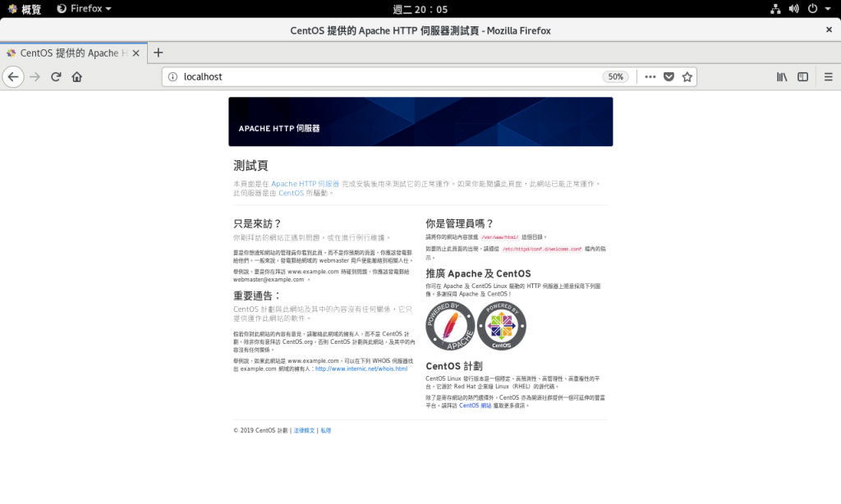Open page actions three-dot menu
The width and height of the screenshot is (841, 504).
(650, 76)
